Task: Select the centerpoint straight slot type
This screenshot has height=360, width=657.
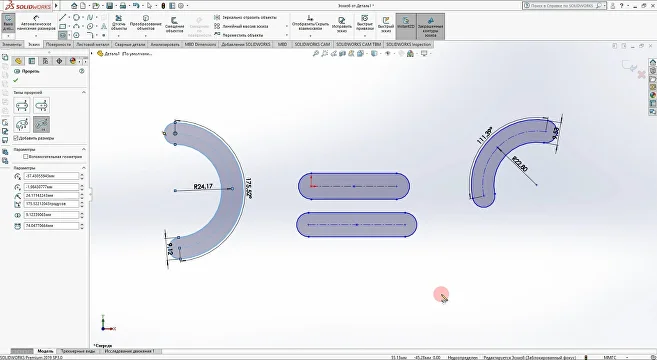Action: [x=41, y=106]
